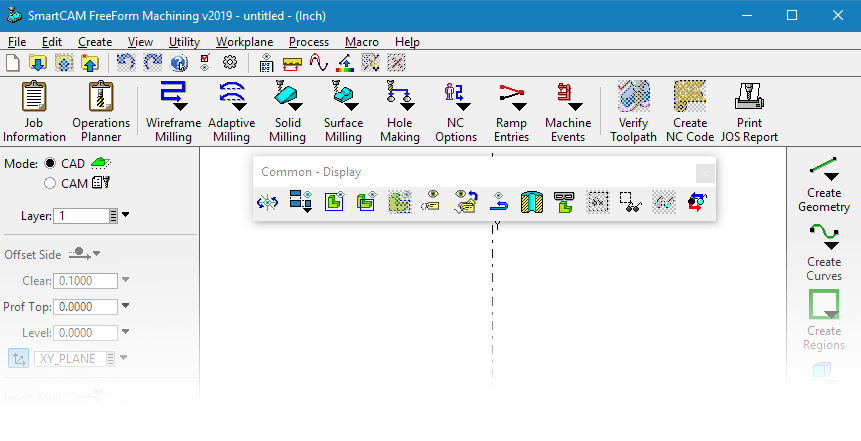This screenshot has width=861, height=441.
Task: Click the rainbow color bar arrow icon
Action: 345,63
